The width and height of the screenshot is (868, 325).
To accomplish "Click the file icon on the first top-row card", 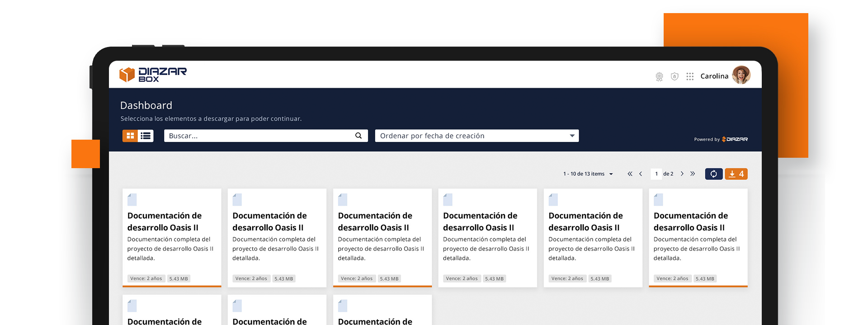I will click(x=132, y=199).
